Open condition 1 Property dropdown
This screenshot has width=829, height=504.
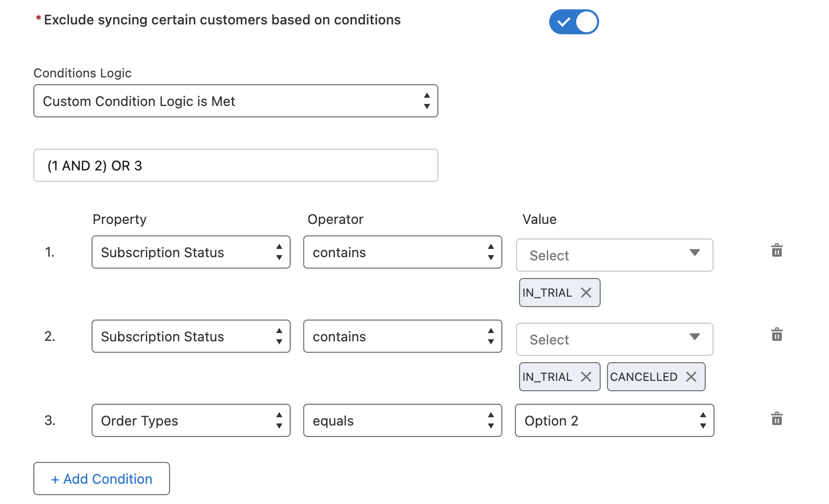click(x=191, y=252)
